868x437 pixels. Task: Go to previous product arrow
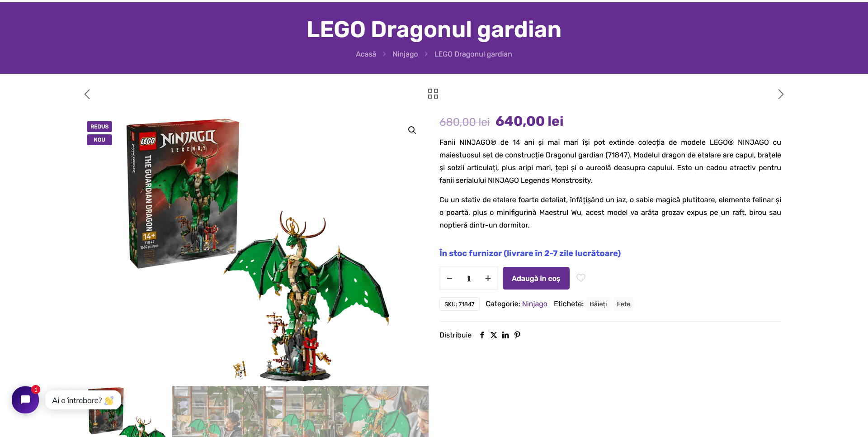tap(87, 94)
